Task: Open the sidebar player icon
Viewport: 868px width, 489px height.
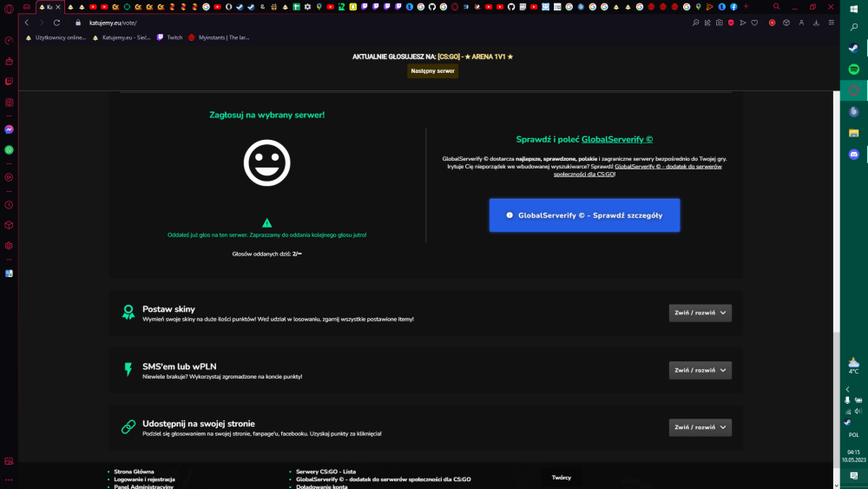Action: click(9, 178)
